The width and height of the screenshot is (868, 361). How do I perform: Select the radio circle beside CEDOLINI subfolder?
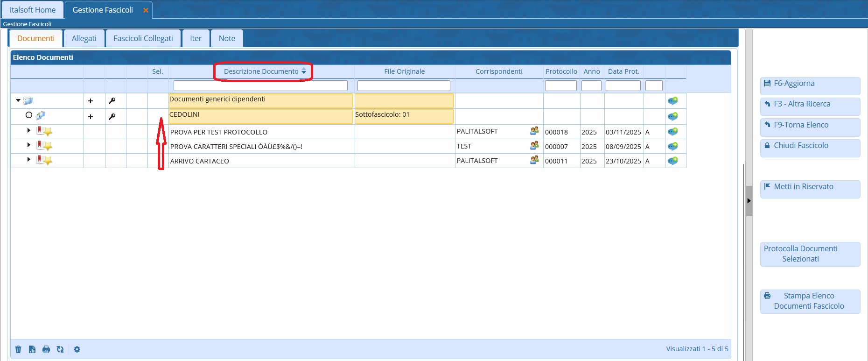click(x=29, y=115)
